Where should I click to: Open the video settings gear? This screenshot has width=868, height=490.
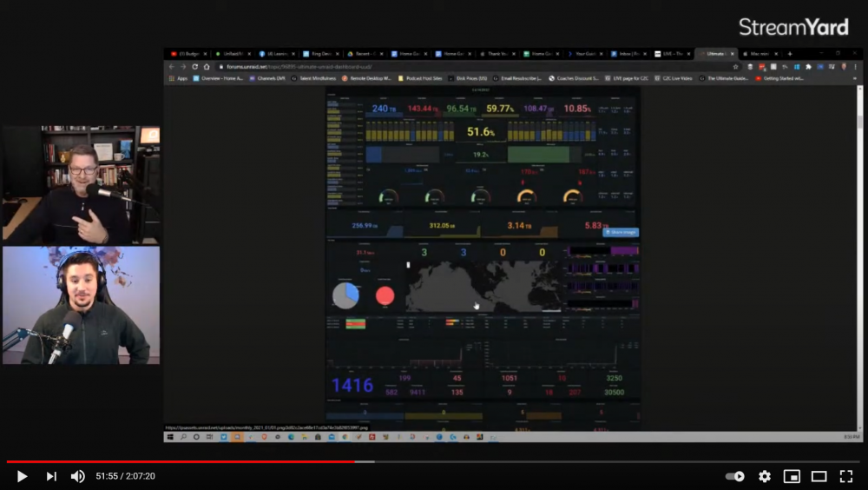click(x=765, y=476)
